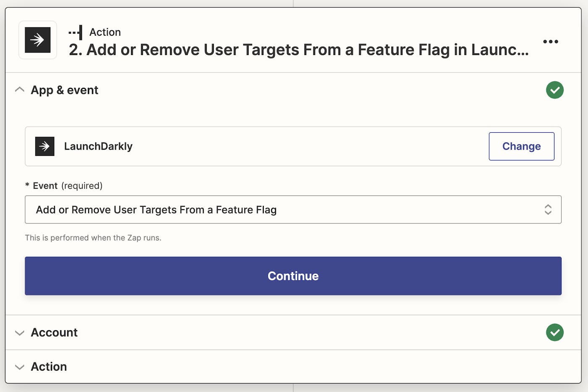588x392 pixels.
Task: Click the Change app button
Action: click(522, 146)
